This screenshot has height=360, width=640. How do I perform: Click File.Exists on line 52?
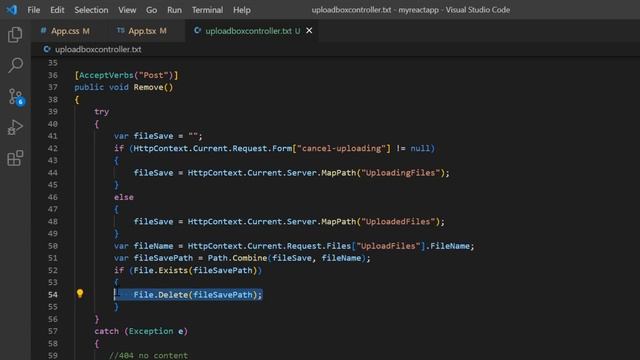(x=161, y=270)
